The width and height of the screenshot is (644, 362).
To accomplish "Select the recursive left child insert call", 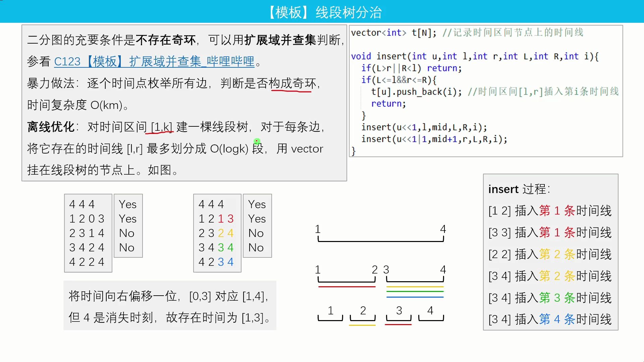I will pyautogui.click(x=425, y=127).
